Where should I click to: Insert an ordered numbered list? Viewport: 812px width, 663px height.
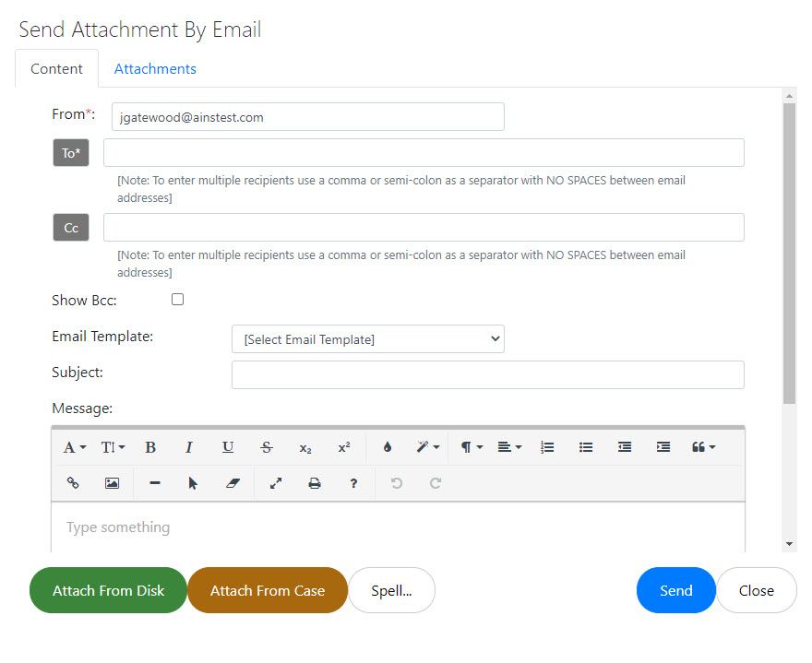547,448
